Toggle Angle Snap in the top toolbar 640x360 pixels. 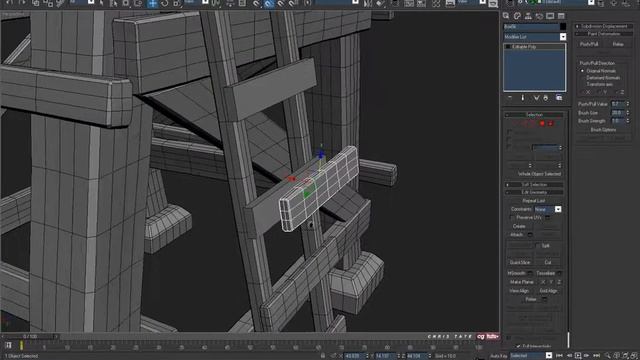point(268,4)
